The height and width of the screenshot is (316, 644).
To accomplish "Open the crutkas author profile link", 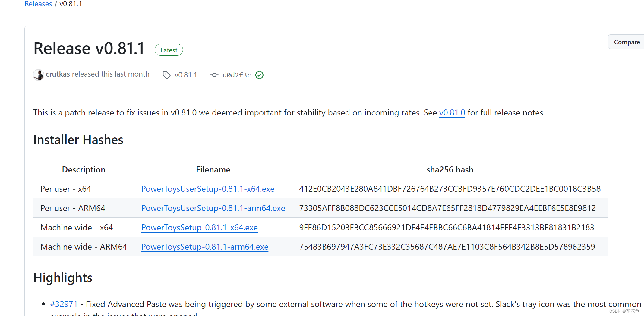I will coord(58,74).
